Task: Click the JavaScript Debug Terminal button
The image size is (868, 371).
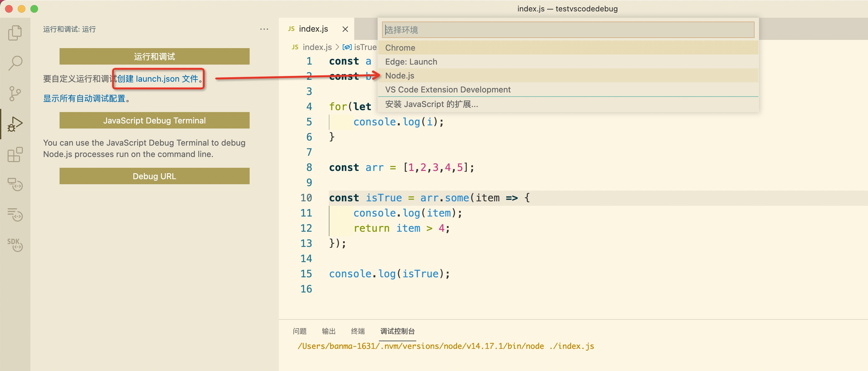Action: click(x=154, y=120)
